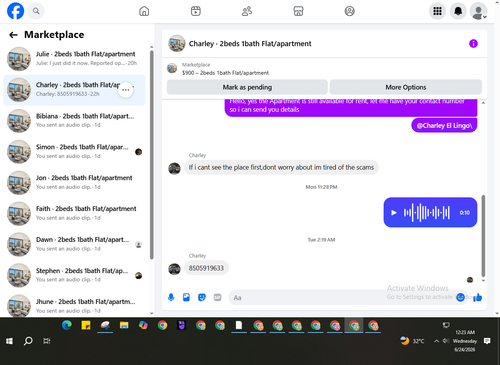Open Bibiana's conversation
The width and height of the screenshot is (500, 365).
click(74, 121)
